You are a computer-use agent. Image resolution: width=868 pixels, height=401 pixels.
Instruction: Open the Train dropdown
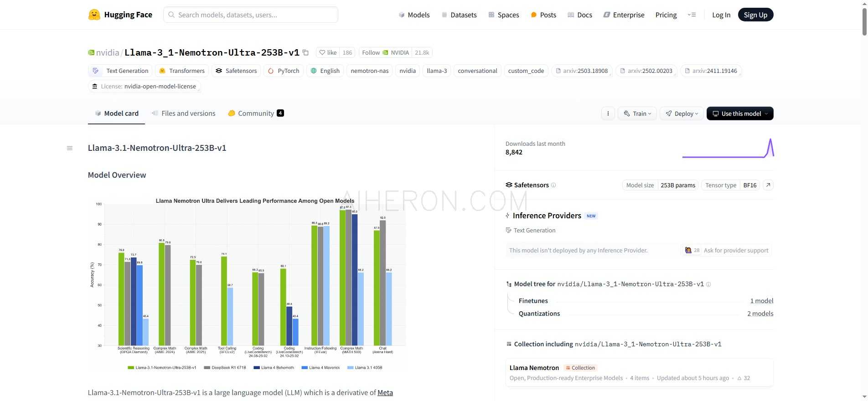point(637,113)
